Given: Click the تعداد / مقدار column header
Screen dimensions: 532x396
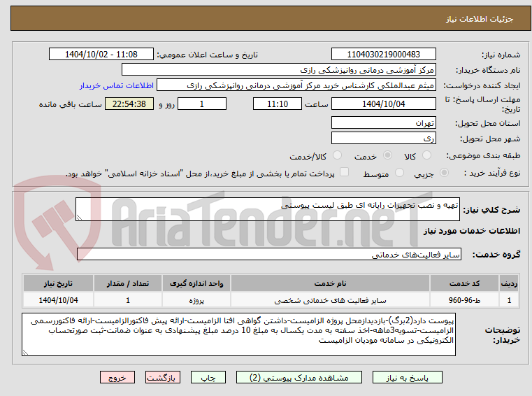Looking at the screenshot, I should 128,283.
